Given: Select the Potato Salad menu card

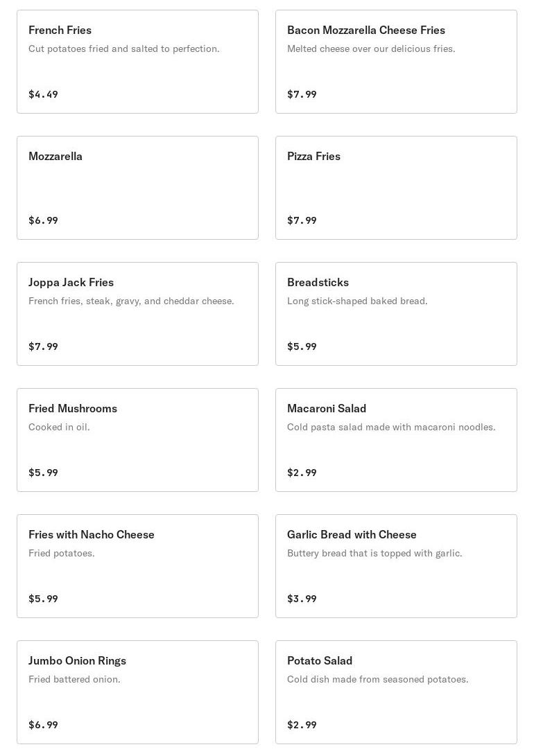Looking at the screenshot, I should point(396,692).
